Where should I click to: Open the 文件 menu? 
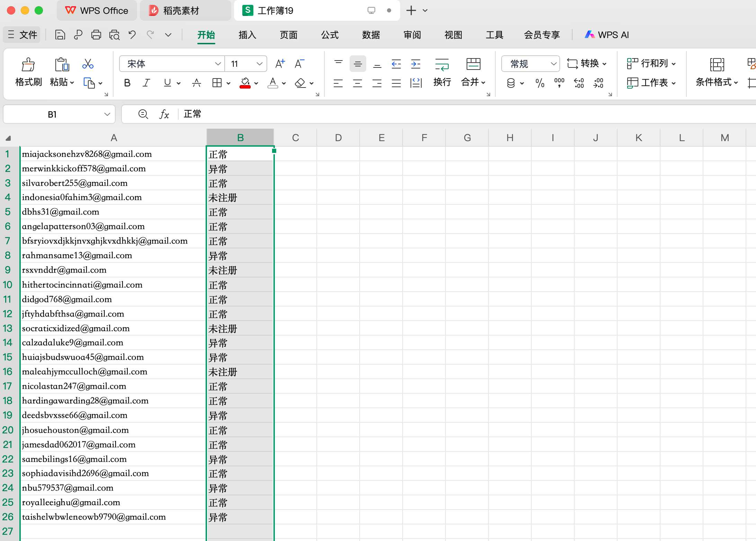tap(22, 35)
